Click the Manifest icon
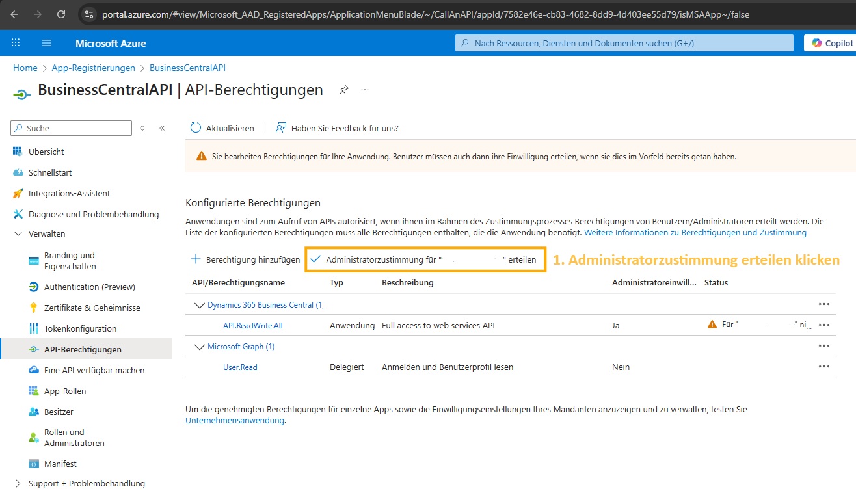Screen dimensions: 856x504 click(34, 464)
